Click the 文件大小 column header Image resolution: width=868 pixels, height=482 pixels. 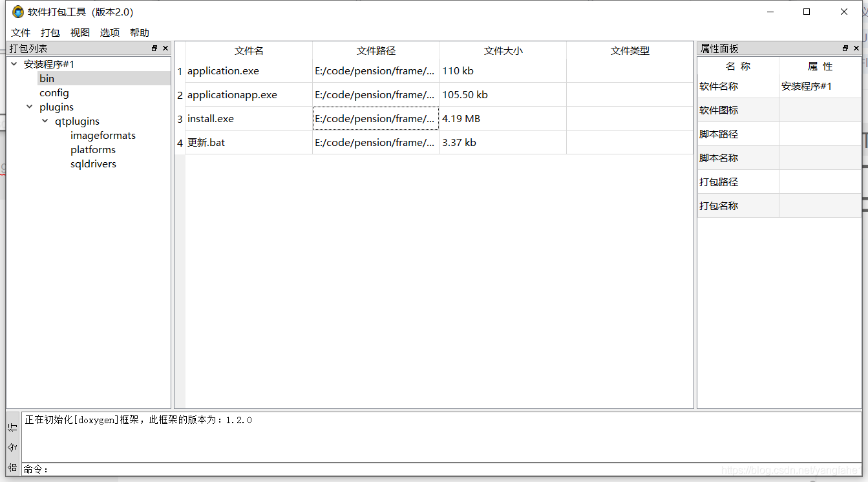pos(503,50)
